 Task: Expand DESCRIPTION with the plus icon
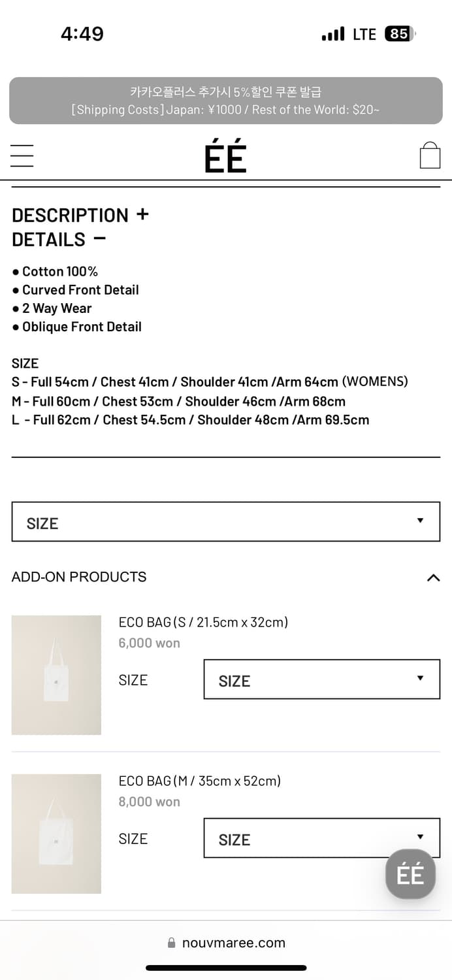click(142, 214)
